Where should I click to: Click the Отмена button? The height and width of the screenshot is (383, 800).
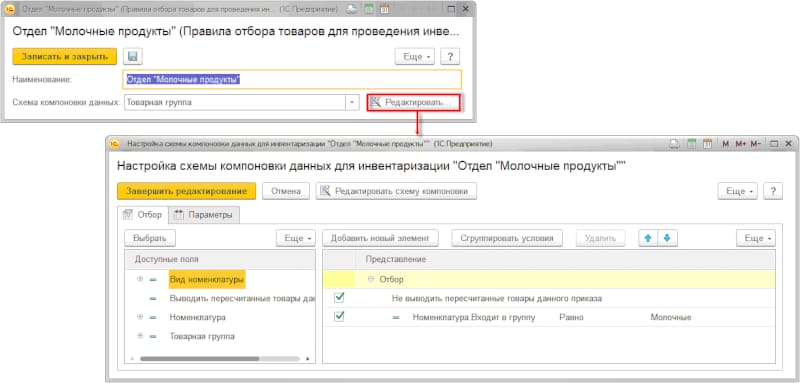coord(286,191)
